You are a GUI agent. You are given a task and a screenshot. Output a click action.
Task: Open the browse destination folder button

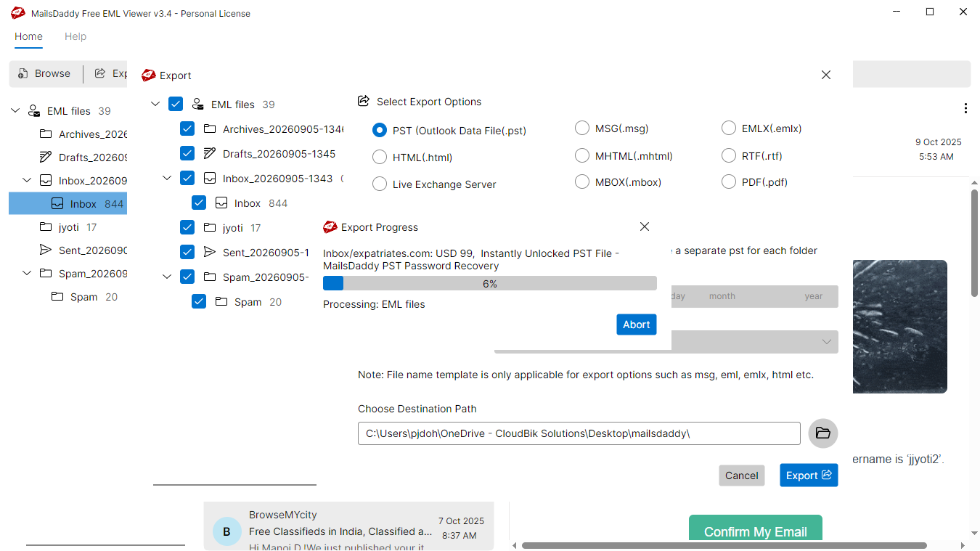click(x=822, y=433)
